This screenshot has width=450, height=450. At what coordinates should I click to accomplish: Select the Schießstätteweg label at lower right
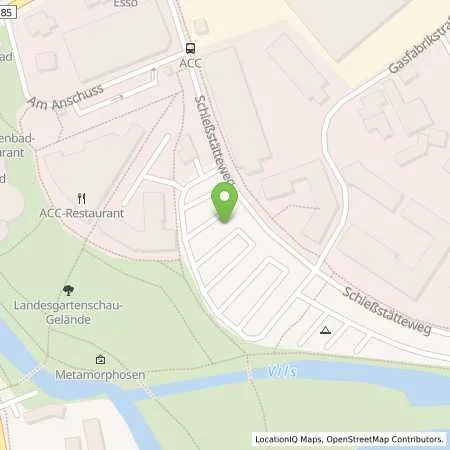[x=387, y=311]
